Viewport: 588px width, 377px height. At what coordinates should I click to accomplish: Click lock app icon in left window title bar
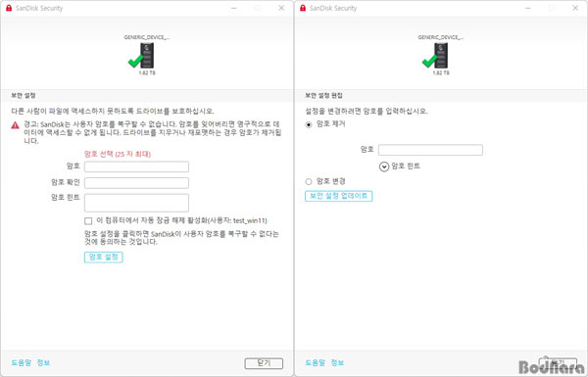click(9, 8)
